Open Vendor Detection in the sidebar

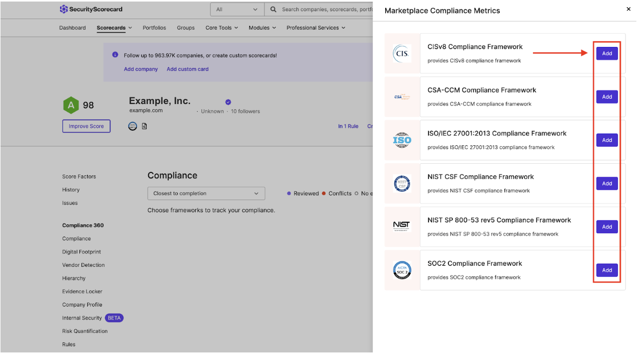(x=84, y=265)
